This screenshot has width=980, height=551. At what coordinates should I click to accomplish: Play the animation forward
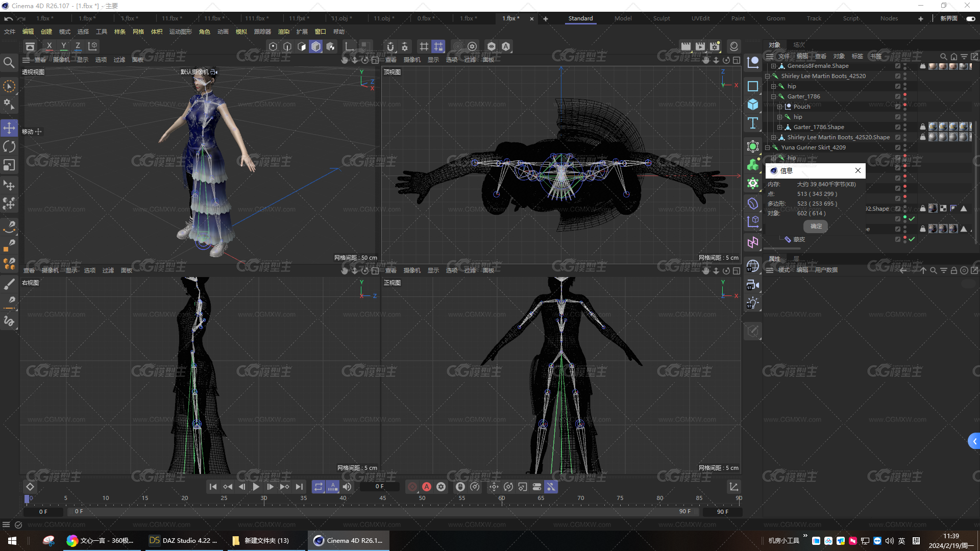point(256,487)
